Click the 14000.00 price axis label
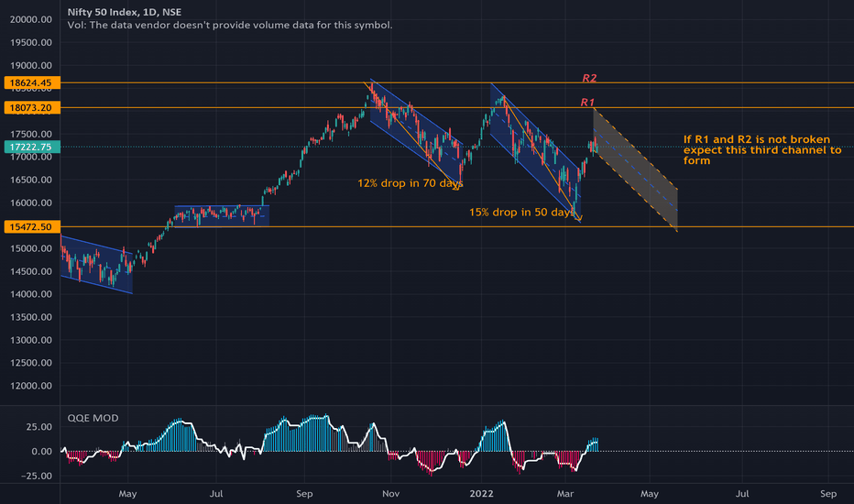854x504 pixels. pos(31,294)
